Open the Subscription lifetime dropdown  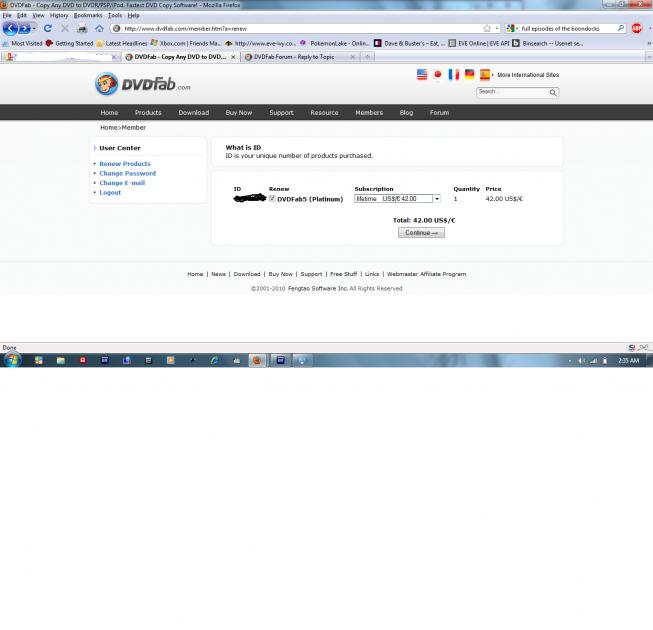[x=397, y=199]
